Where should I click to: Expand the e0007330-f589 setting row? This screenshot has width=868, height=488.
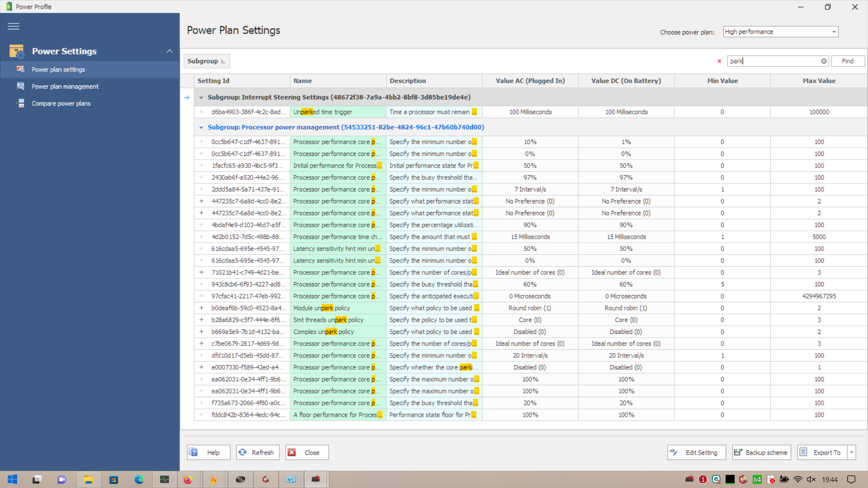point(202,367)
